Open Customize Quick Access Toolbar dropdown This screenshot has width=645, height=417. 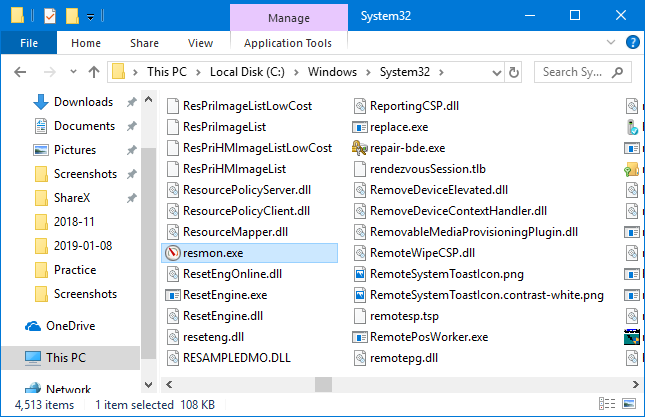click(x=90, y=17)
